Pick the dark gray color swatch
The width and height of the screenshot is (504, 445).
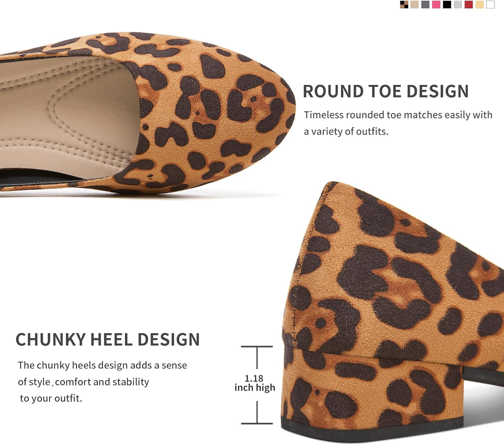pyautogui.click(x=425, y=4)
